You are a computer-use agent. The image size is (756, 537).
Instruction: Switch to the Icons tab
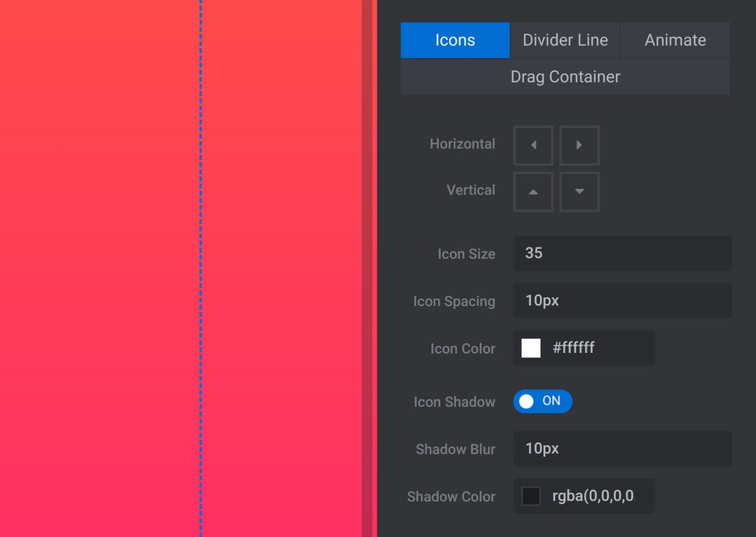(455, 40)
